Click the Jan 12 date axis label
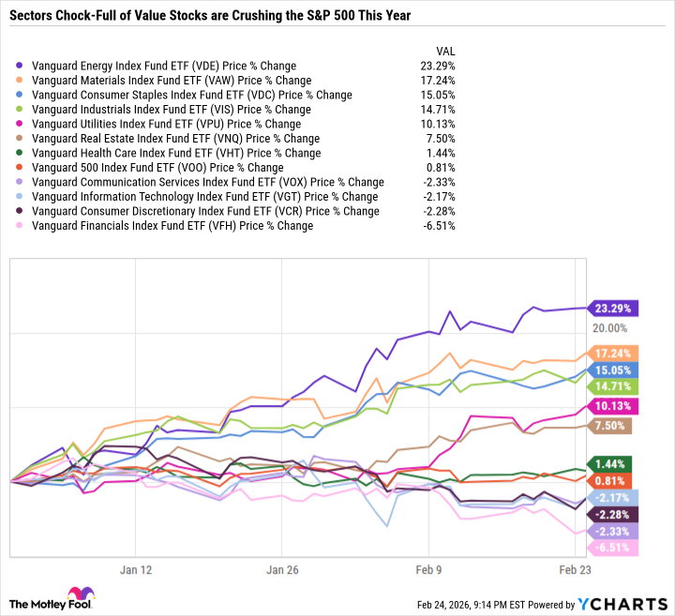675x616 pixels. [x=137, y=569]
